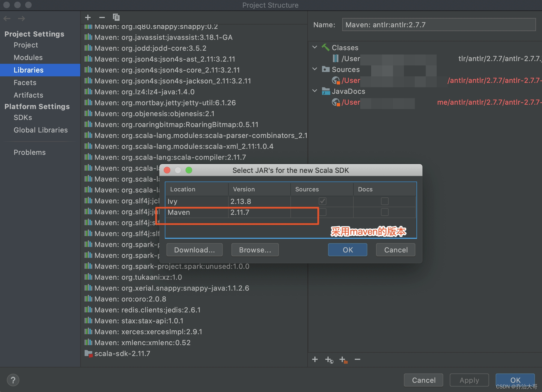Uncheck Sources for the Ivy row

pos(322,201)
